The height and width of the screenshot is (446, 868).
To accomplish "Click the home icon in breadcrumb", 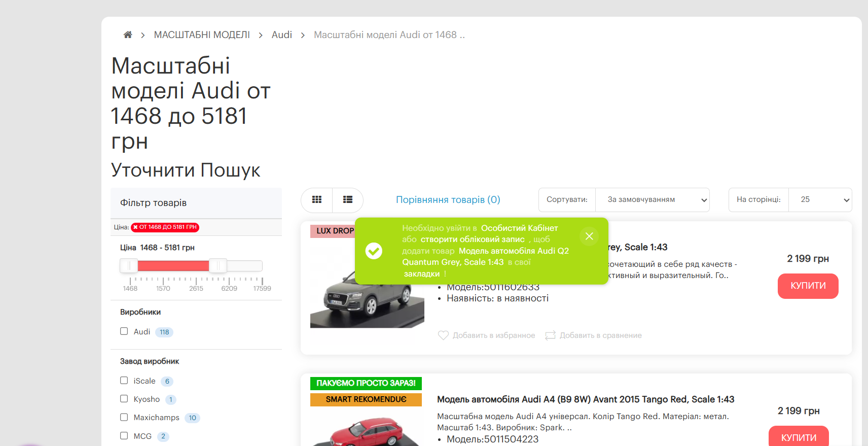I will point(128,35).
